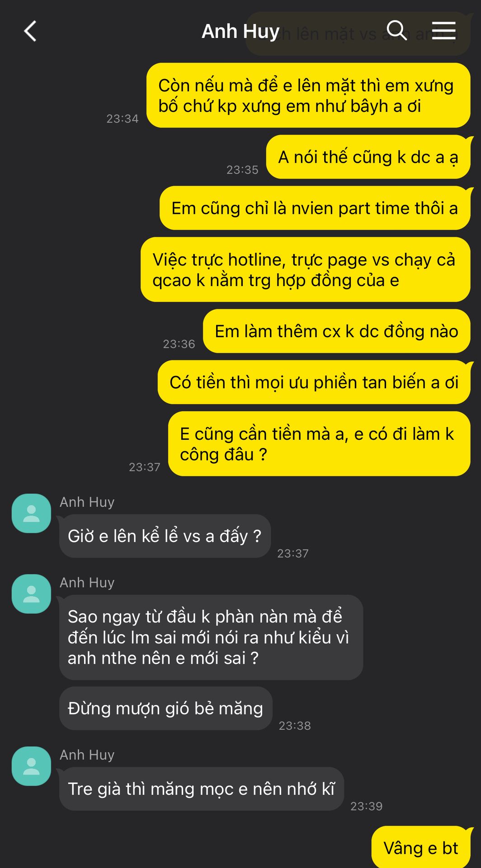Open the search magnifier icon
Viewport: 481px width, 868px height.
pyautogui.click(x=397, y=30)
